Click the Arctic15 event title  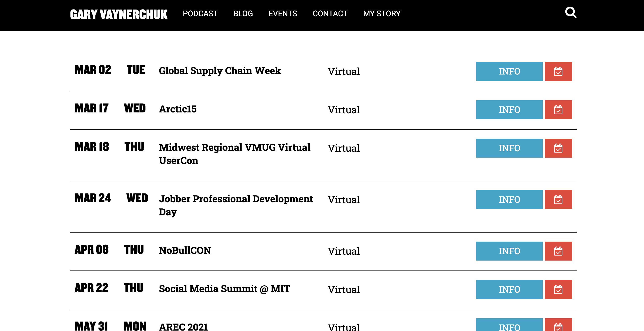tap(178, 109)
